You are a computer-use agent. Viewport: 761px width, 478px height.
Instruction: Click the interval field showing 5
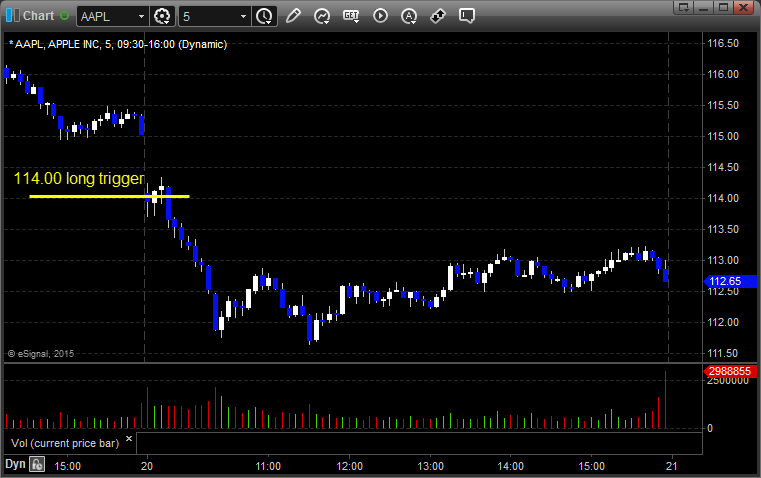(209, 16)
